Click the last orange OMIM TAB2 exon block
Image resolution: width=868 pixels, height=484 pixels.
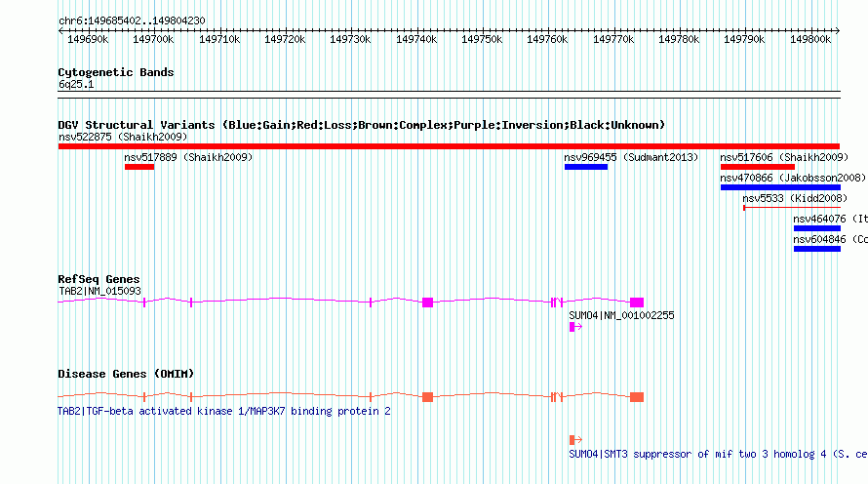637,397
